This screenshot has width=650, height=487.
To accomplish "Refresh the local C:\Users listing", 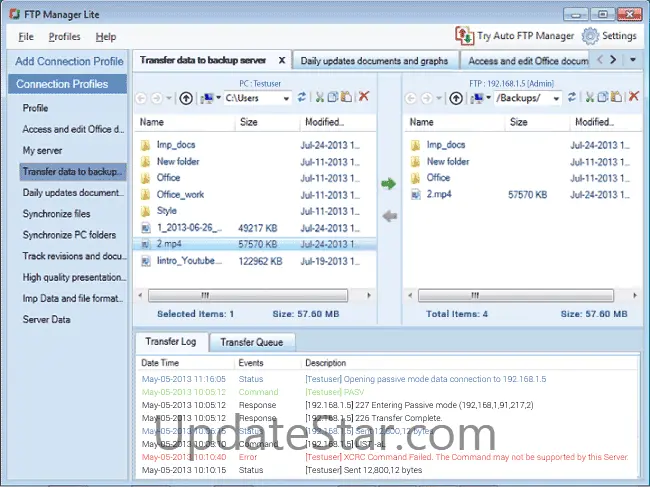I will click(x=302, y=97).
